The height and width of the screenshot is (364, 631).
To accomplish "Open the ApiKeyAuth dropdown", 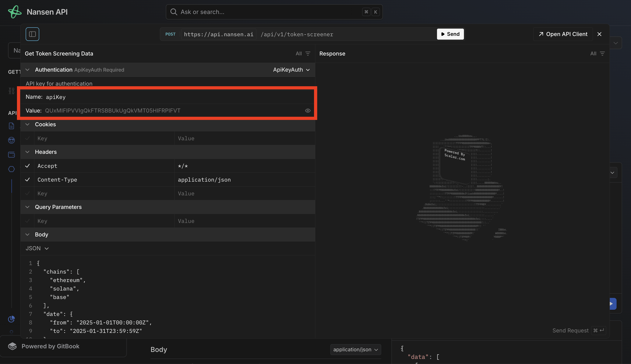I will [291, 70].
